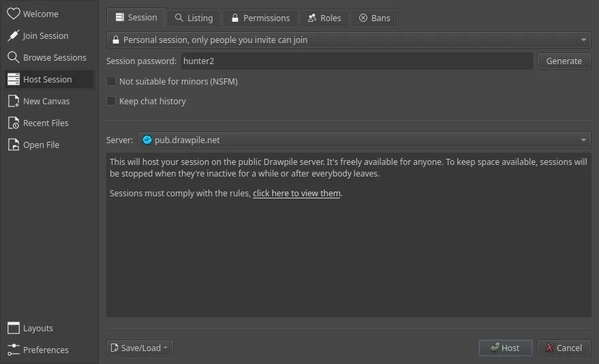Image resolution: width=599 pixels, height=364 pixels.
Task: Enable Not suitable for minors (NSFM) checkbox
Action: [x=111, y=81]
